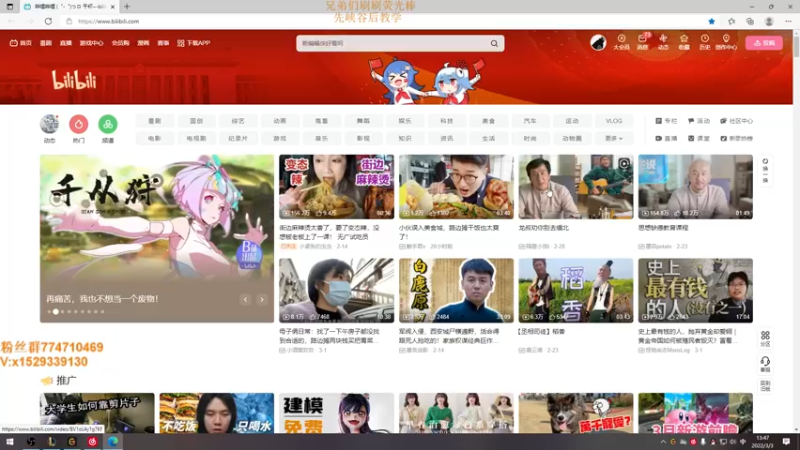
Task: Open the 龙叔劝你别去缅北 video title
Action: (x=543, y=228)
